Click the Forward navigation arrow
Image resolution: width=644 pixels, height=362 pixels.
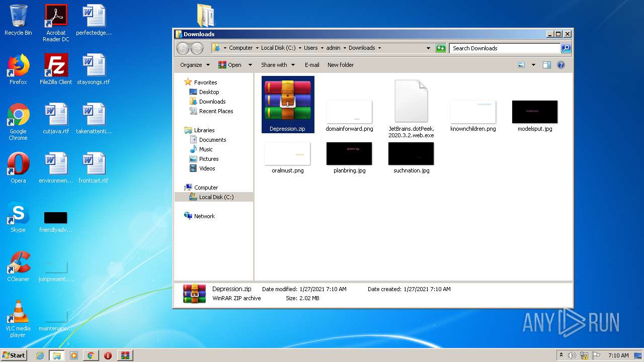click(x=197, y=48)
